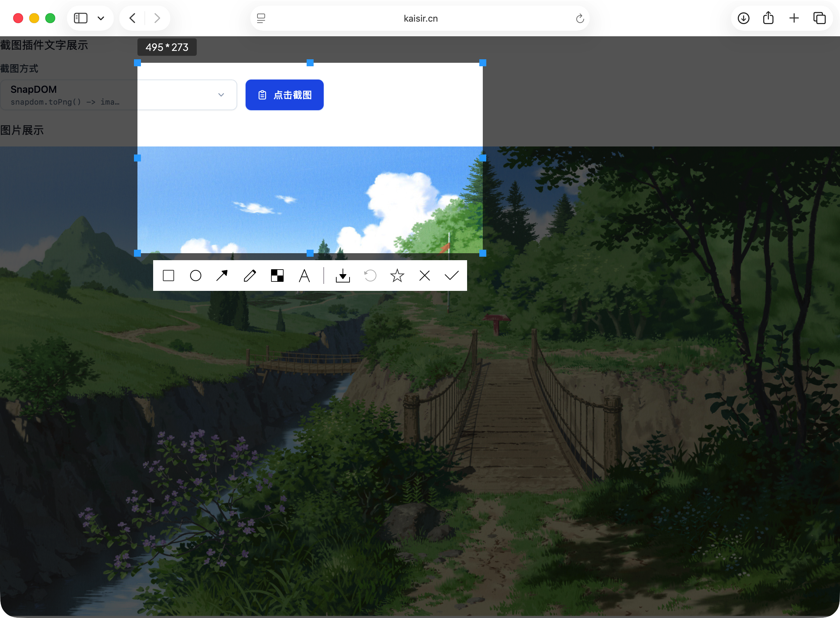Go back to the previous page
Image resolution: width=840 pixels, height=618 pixels.
point(133,18)
